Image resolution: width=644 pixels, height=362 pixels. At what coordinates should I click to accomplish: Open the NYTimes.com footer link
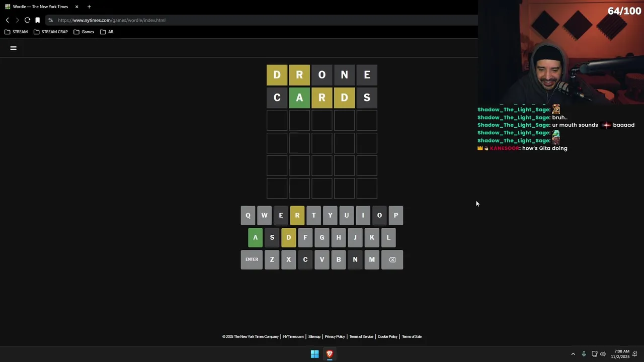(293, 336)
